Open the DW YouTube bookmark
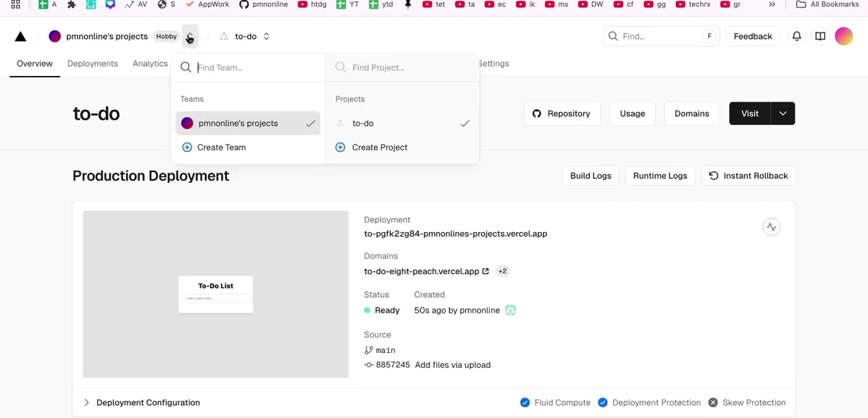 click(x=591, y=4)
